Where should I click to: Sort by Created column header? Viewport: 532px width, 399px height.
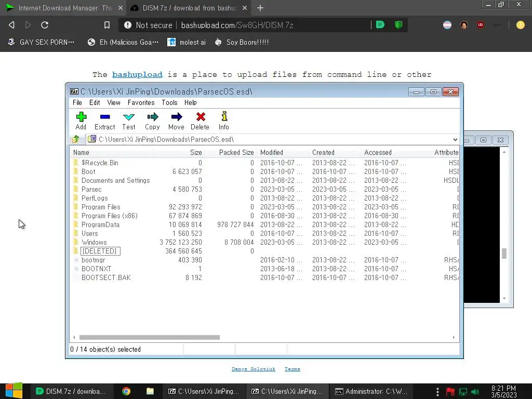pyautogui.click(x=335, y=152)
